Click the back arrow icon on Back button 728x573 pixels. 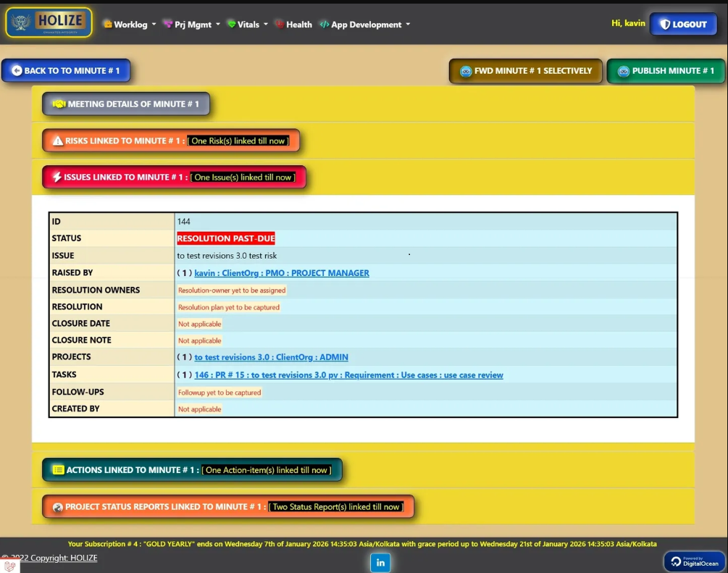[x=17, y=70]
